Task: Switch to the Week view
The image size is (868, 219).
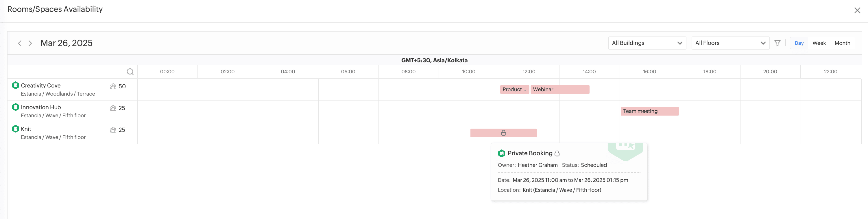Action: click(x=819, y=43)
